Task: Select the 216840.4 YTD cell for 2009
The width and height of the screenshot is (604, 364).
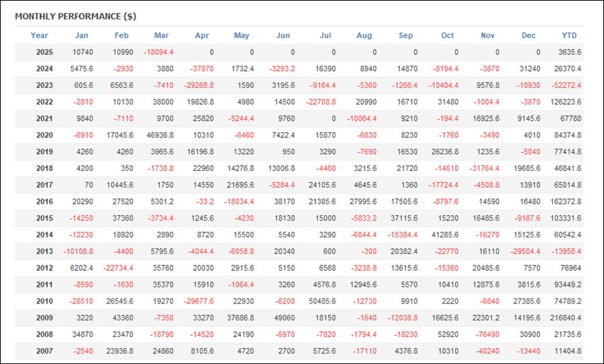Action: [566, 318]
